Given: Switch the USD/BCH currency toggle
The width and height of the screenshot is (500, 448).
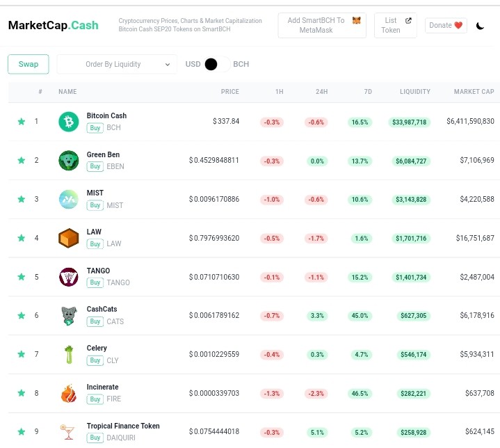Looking at the screenshot, I should point(217,64).
